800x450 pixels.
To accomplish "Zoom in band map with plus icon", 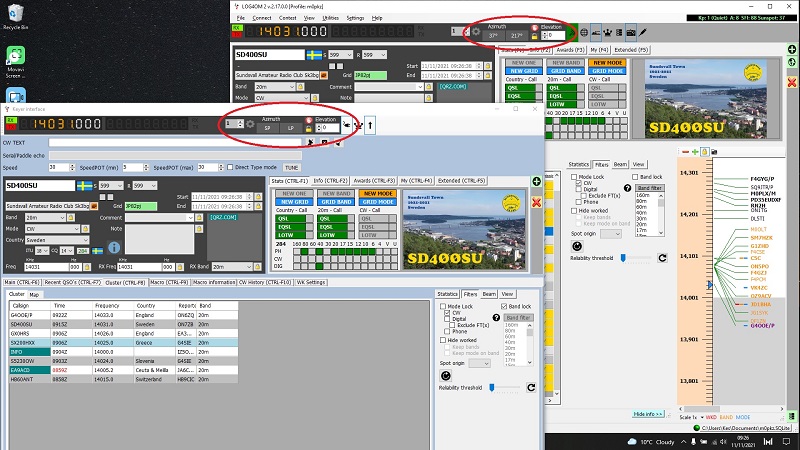I will point(695,152).
